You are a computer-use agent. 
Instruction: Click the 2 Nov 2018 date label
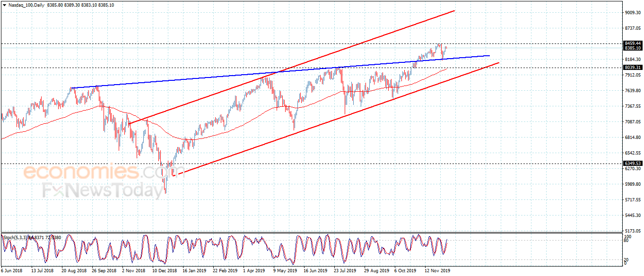click(x=133, y=271)
